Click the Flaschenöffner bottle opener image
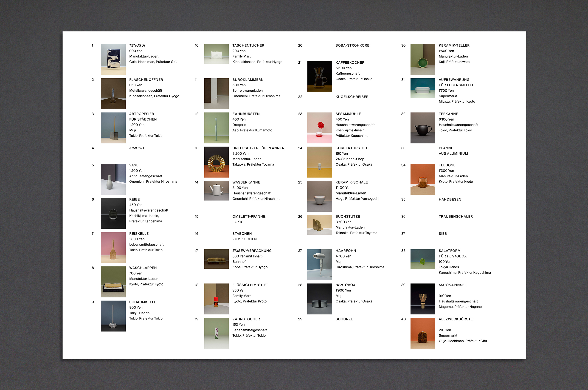Image resolution: width=588 pixels, height=390 pixels. [x=113, y=93]
